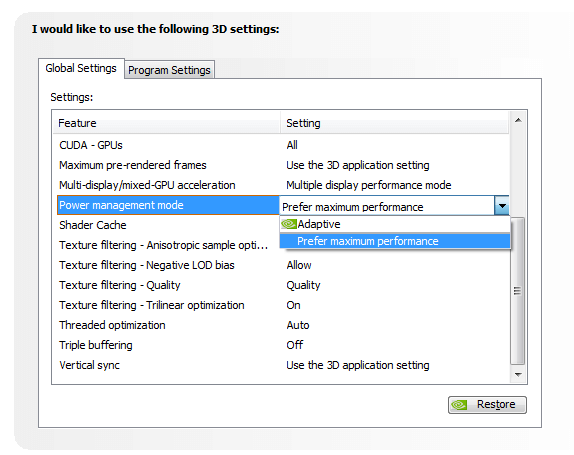Viewport: 574px width, 455px height.
Task: Click the 'Off' value for Triple buffering
Action: 295,345
